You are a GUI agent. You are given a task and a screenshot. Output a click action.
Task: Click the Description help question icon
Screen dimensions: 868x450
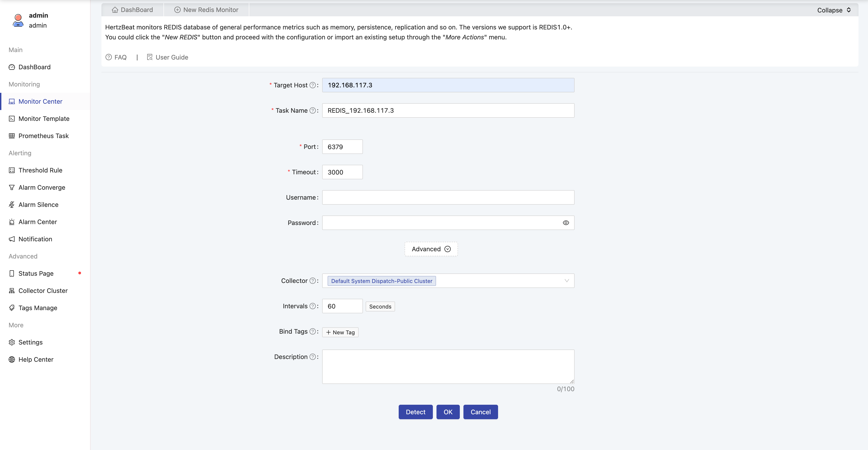(x=312, y=357)
